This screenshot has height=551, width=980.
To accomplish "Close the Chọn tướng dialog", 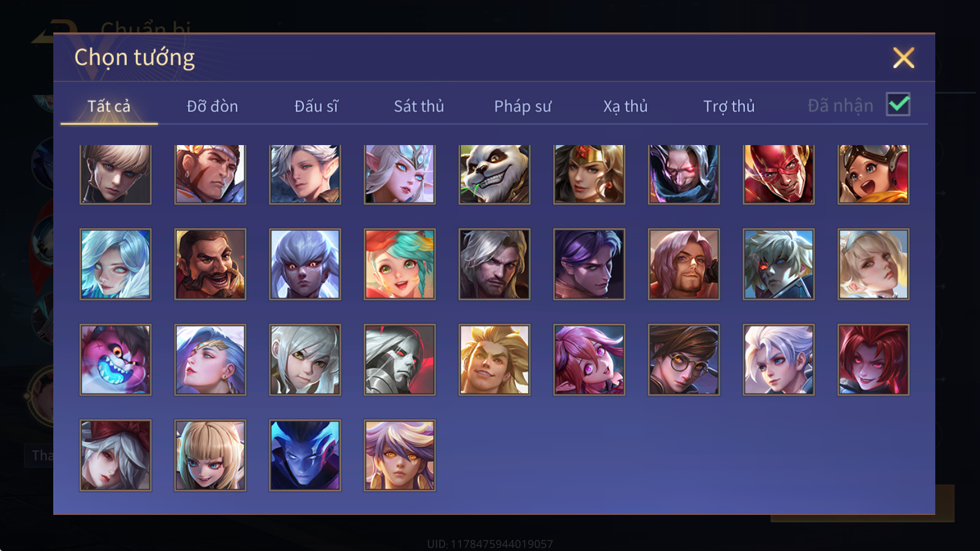I will (x=903, y=58).
